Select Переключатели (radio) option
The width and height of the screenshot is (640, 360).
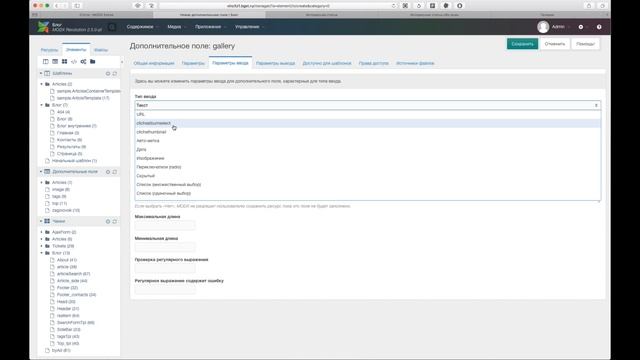(368, 167)
